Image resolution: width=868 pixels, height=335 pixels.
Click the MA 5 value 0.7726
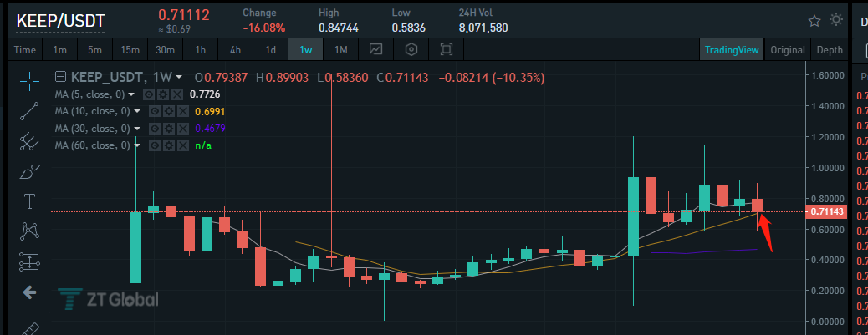point(204,94)
